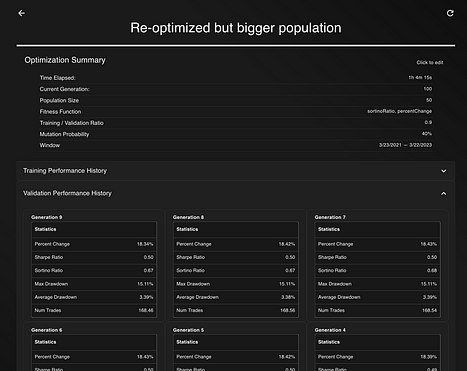The height and width of the screenshot is (371, 467).
Task: Click the 'Click to edit' link
Action: point(430,62)
